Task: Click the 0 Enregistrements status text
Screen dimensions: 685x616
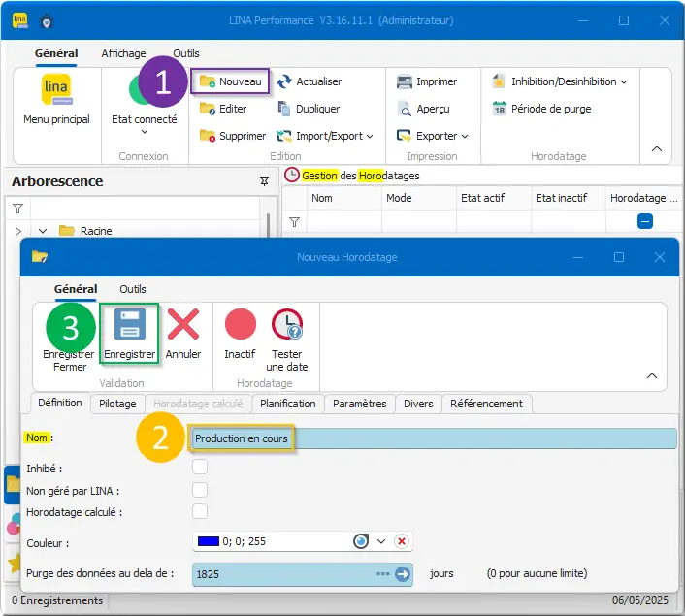Action: (x=57, y=600)
